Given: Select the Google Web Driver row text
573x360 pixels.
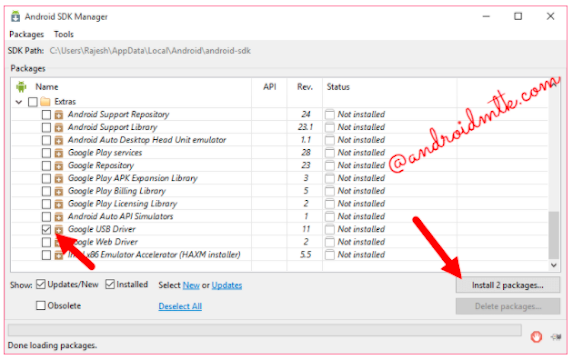Looking at the screenshot, I should (103, 242).
